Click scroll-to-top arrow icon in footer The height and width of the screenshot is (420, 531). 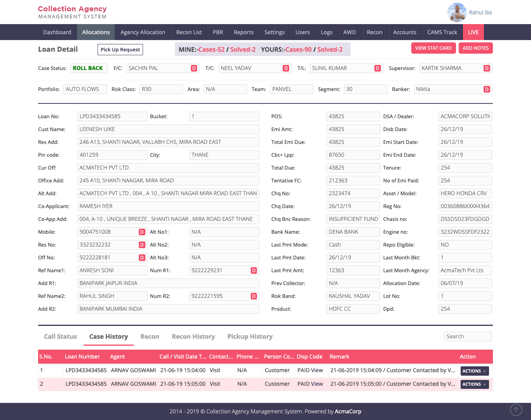click(516, 409)
